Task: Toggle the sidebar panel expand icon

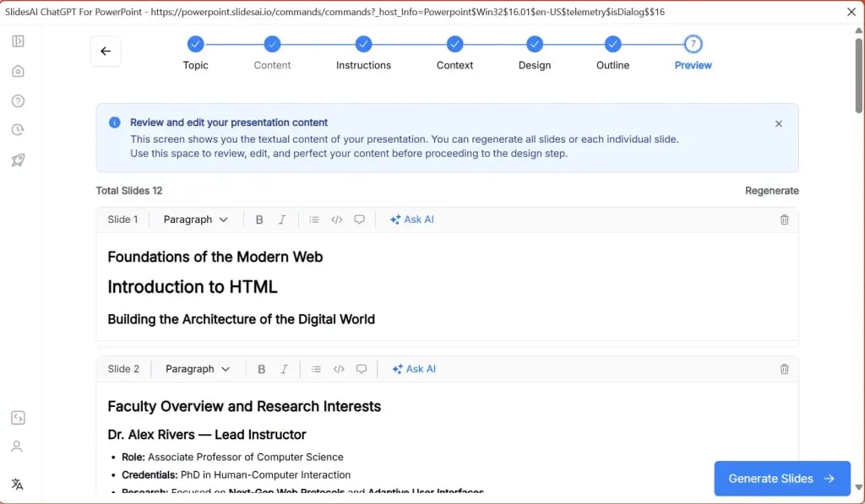Action: tap(18, 41)
